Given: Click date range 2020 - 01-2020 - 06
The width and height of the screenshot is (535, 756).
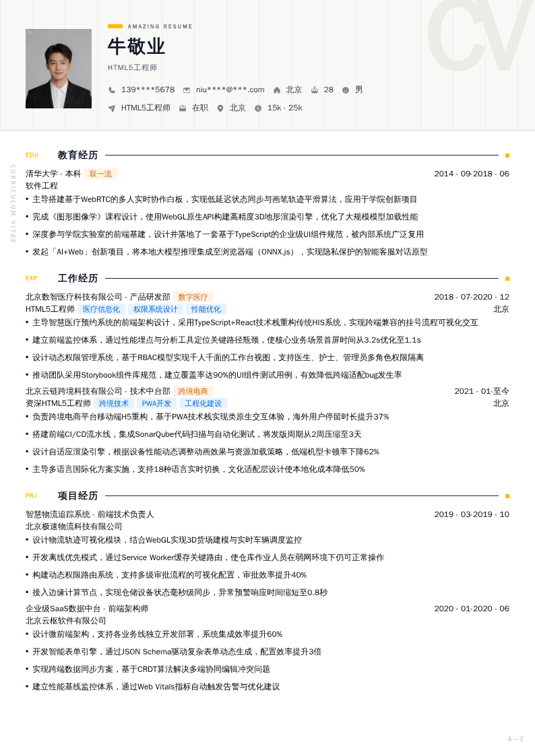Looking at the screenshot, I should [471, 609].
